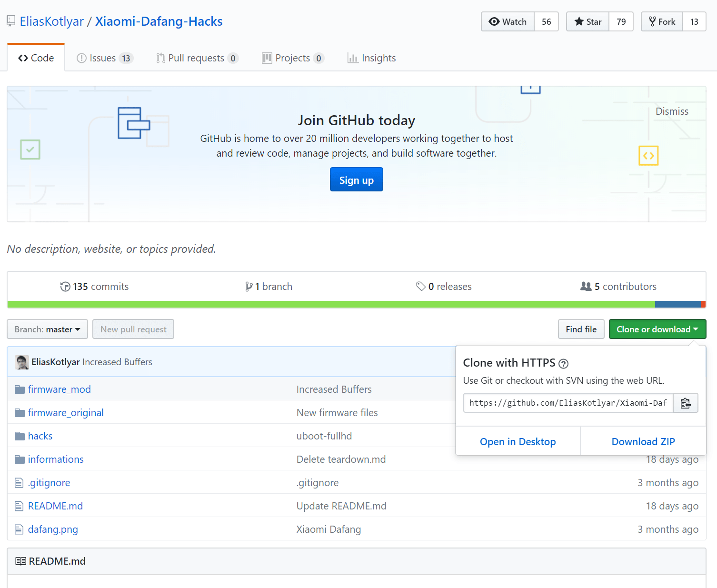
Task: Open the Xiaomi Dafang commit message
Action: click(x=329, y=529)
